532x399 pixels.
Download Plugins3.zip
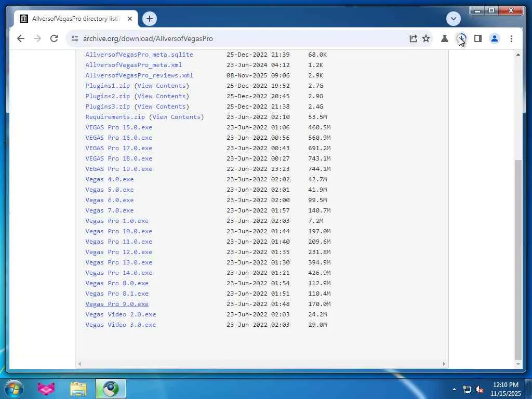click(x=108, y=107)
